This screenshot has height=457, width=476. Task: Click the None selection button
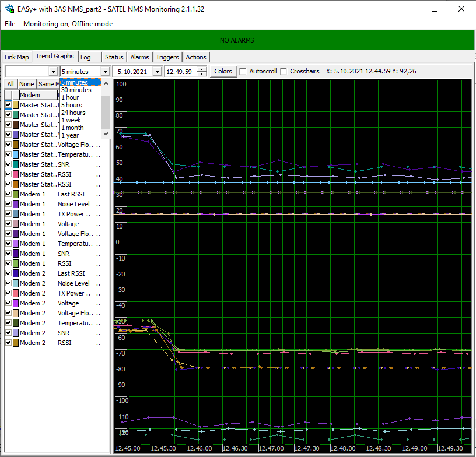pos(27,84)
